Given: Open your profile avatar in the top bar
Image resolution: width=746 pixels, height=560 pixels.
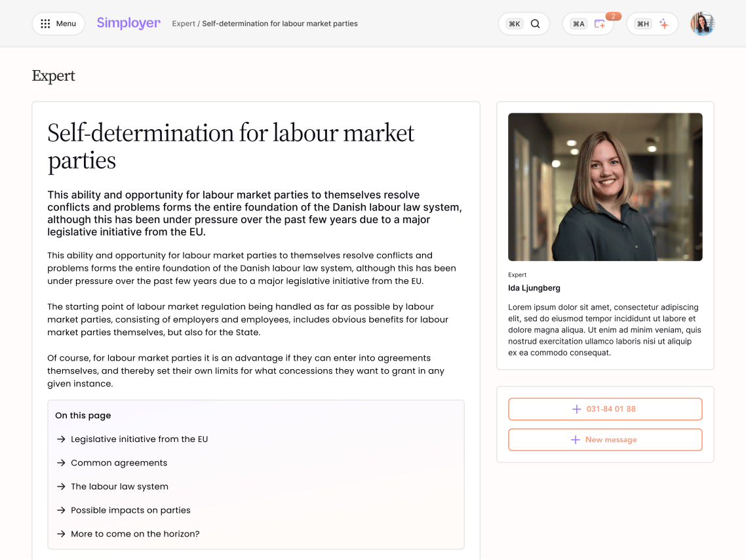Looking at the screenshot, I should click(702, 23).
